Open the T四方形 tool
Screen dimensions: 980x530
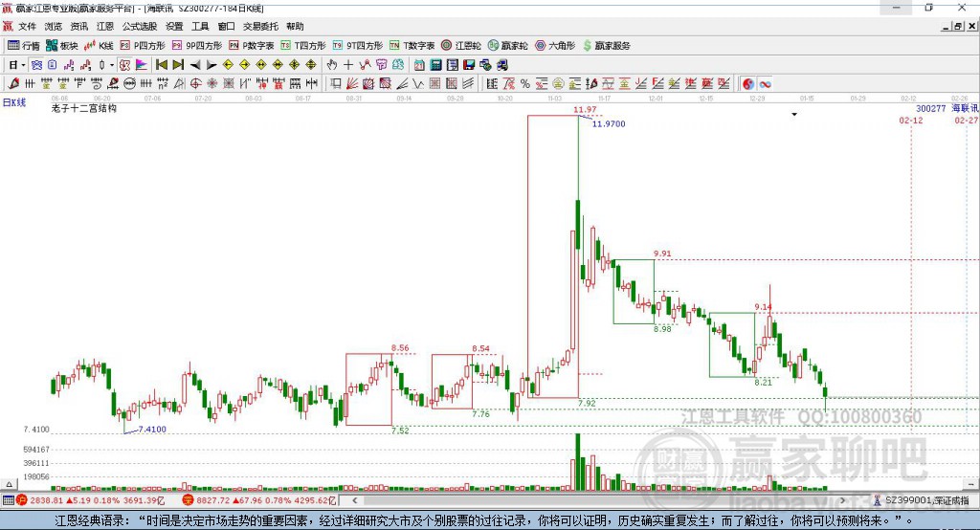[303, 46]
